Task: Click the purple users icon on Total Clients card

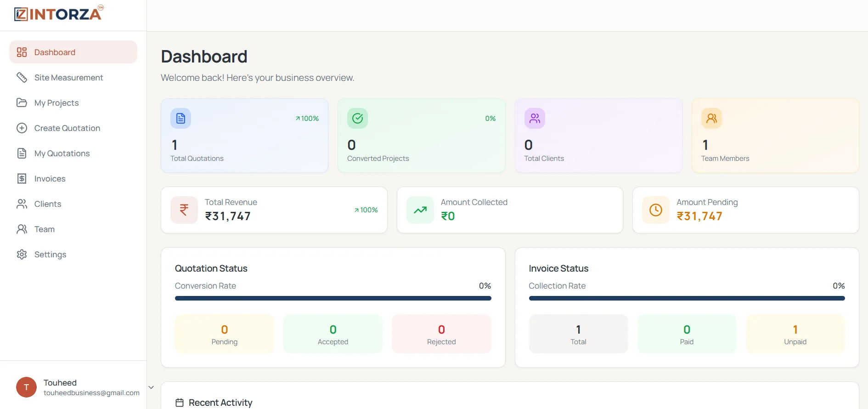Action: coord(535,119)
